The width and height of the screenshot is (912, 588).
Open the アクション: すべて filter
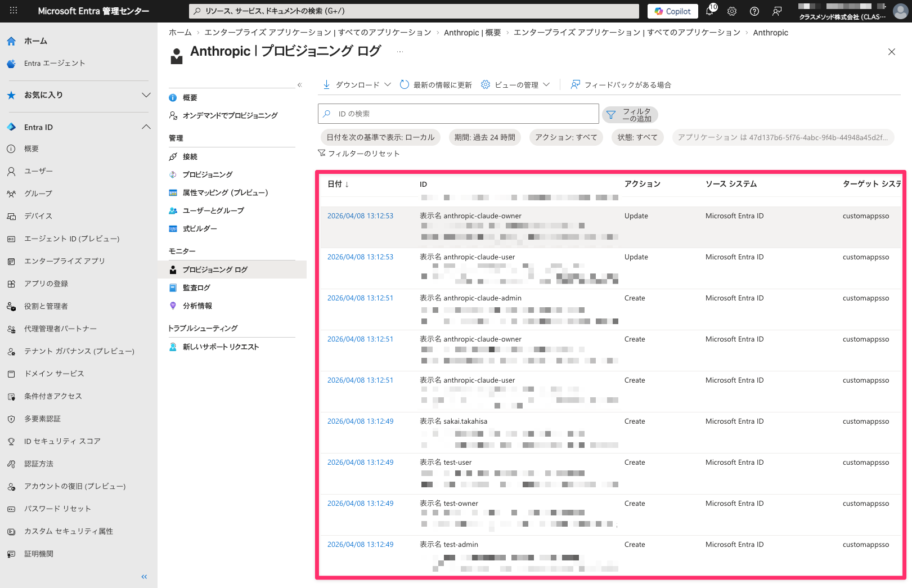click(x=566, y=137)
